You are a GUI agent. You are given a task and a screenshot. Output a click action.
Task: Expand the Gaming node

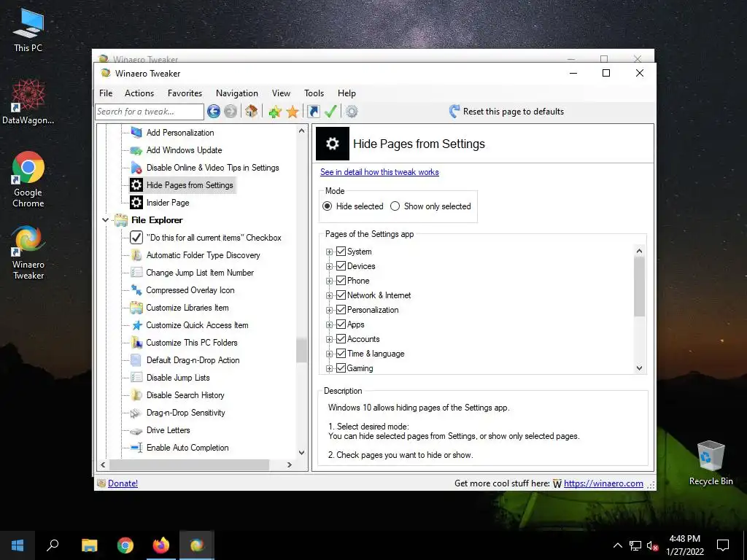tap(329, 368)
